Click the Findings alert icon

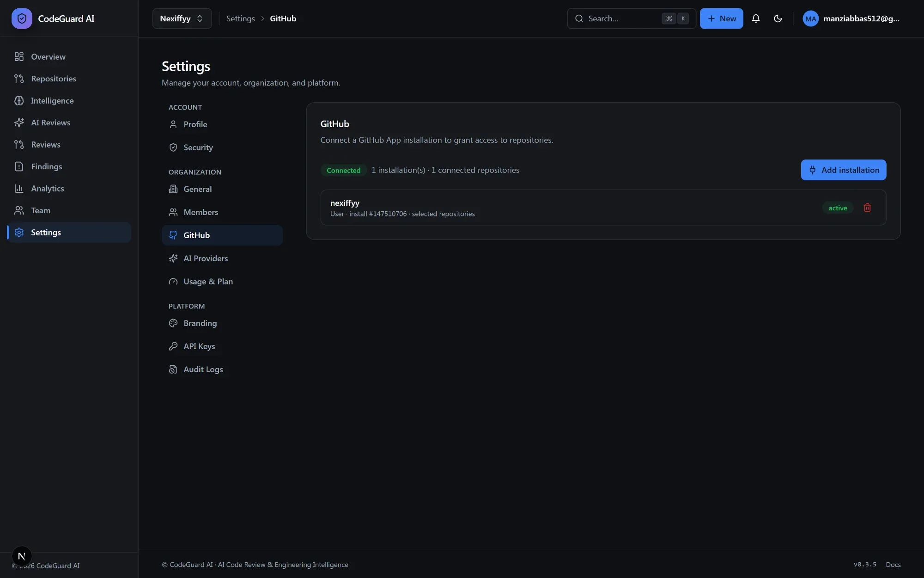tap(19, 166)
